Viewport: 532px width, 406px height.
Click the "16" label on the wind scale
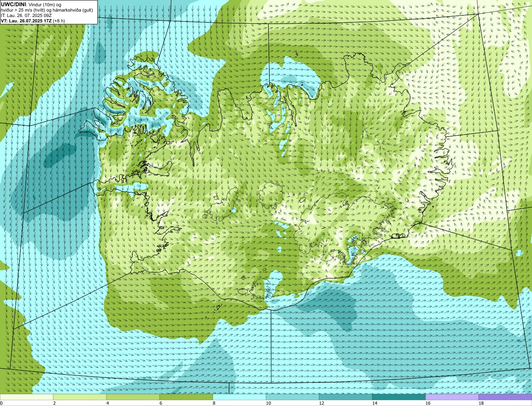coord(428,403)
